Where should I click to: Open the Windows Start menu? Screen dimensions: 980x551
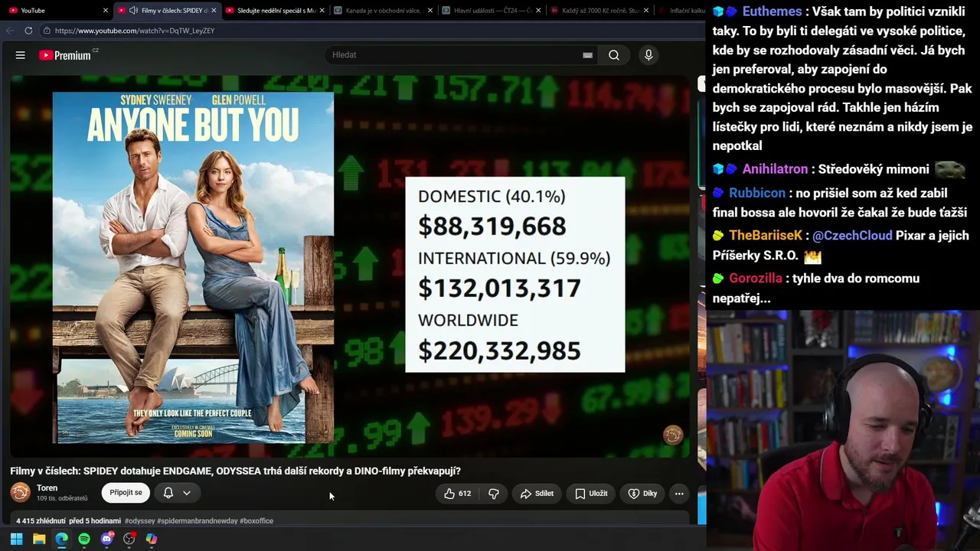pyautogui.click(x=16, y=539)
